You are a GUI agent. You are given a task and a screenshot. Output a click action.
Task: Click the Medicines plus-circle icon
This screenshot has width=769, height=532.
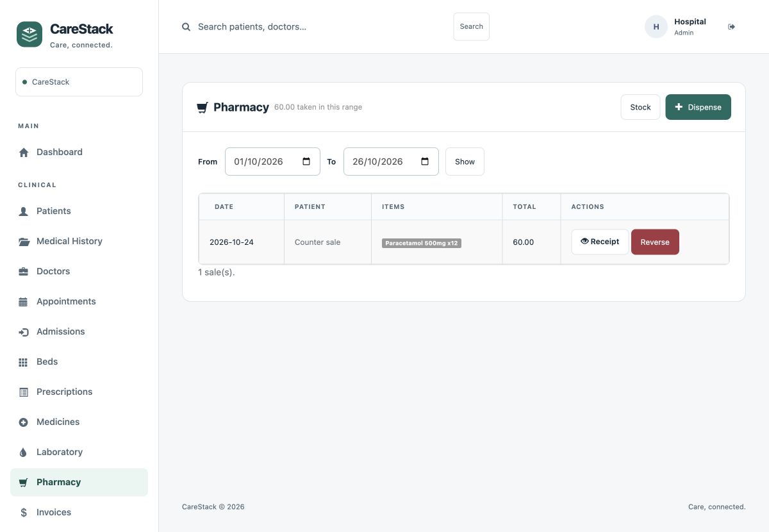click(x=24, y=422)
